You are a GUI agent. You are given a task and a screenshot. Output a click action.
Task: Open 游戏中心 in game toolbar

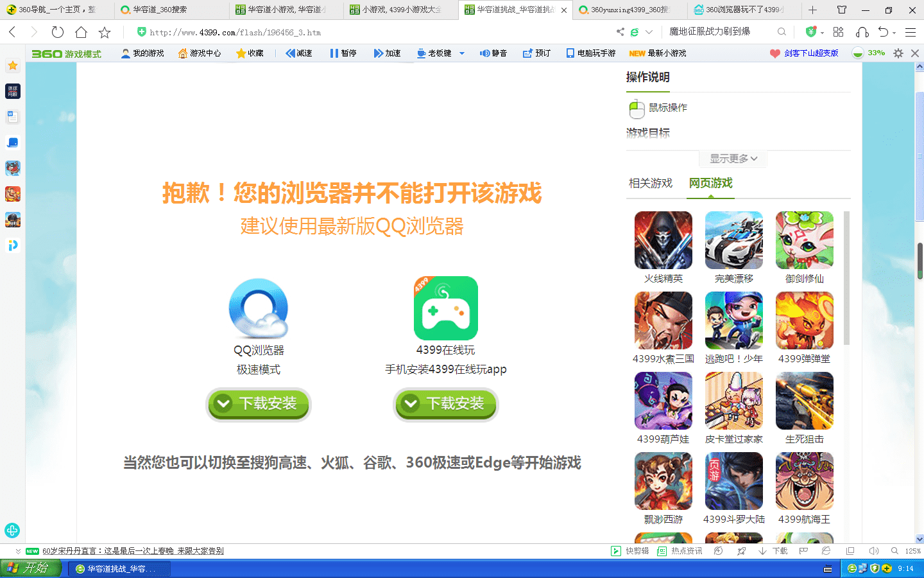tap(200, 53)
